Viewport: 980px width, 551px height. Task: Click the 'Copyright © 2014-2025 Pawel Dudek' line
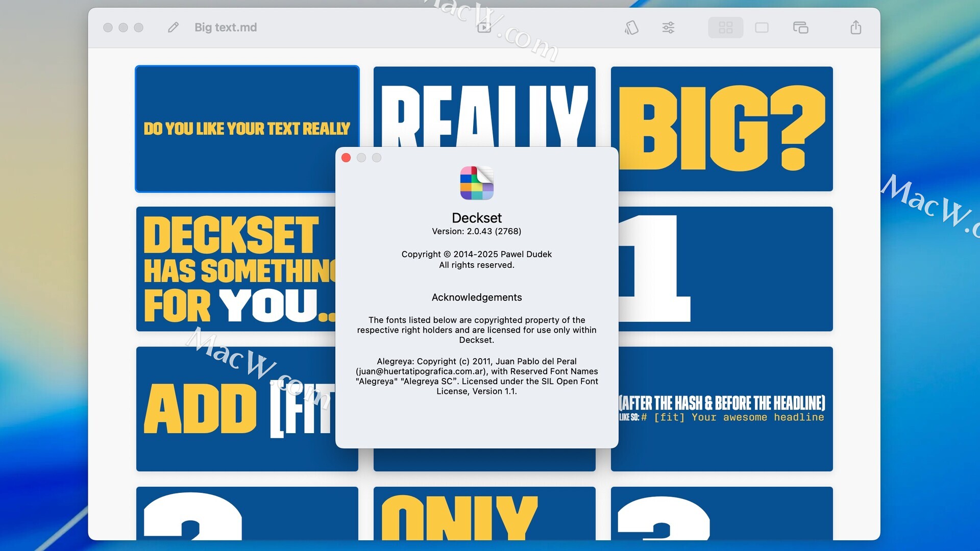[477, 254]
